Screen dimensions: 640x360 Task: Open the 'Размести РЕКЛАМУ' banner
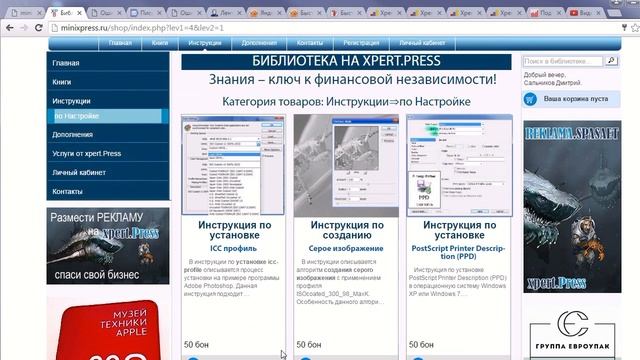pyautogui.click(x=108, y=246)
